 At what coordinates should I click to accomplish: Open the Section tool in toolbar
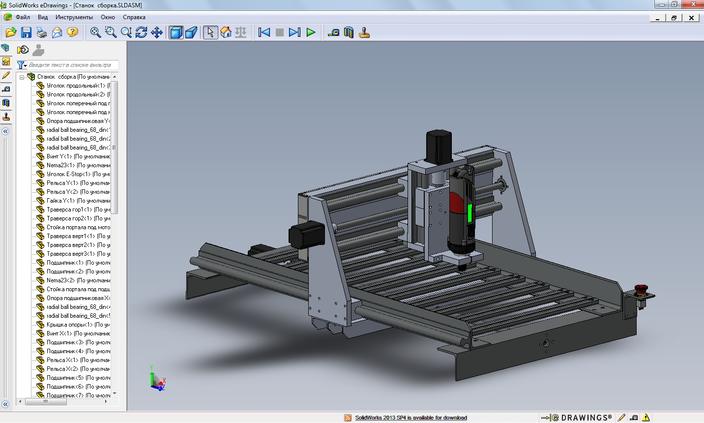click(x=349, y=32)
